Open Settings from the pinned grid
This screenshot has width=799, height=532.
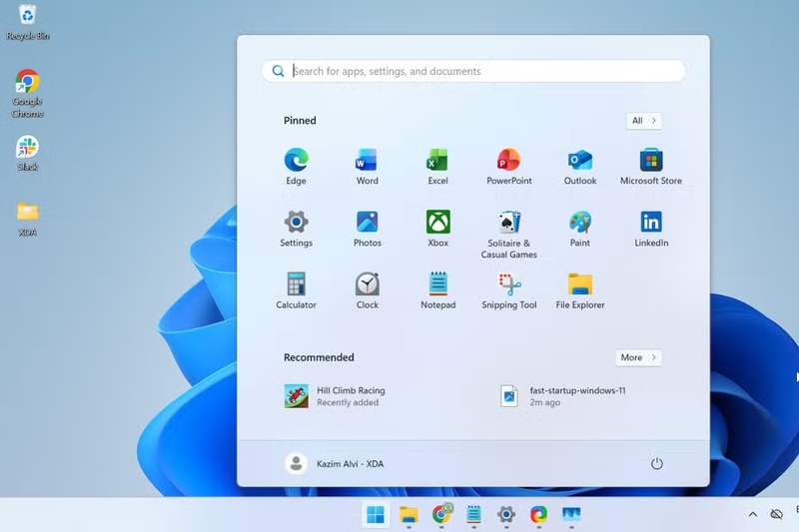[296, 229]
